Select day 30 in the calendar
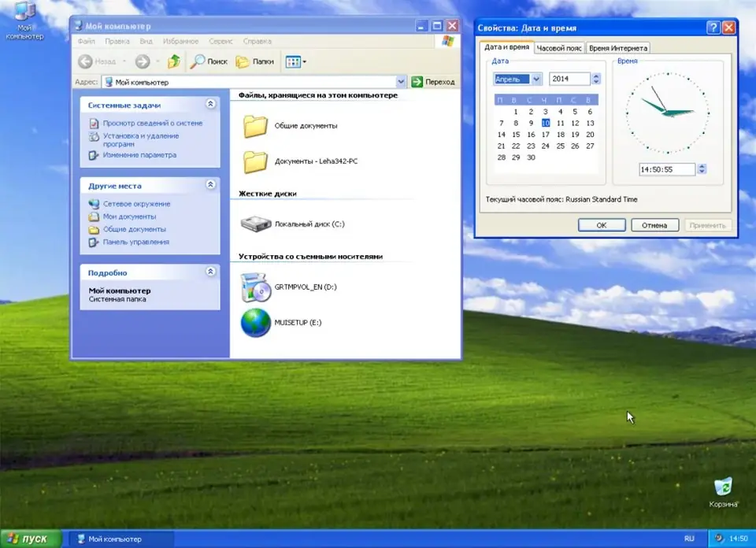Viewport: 756px width, 548px height. click(x=531, y=157)
